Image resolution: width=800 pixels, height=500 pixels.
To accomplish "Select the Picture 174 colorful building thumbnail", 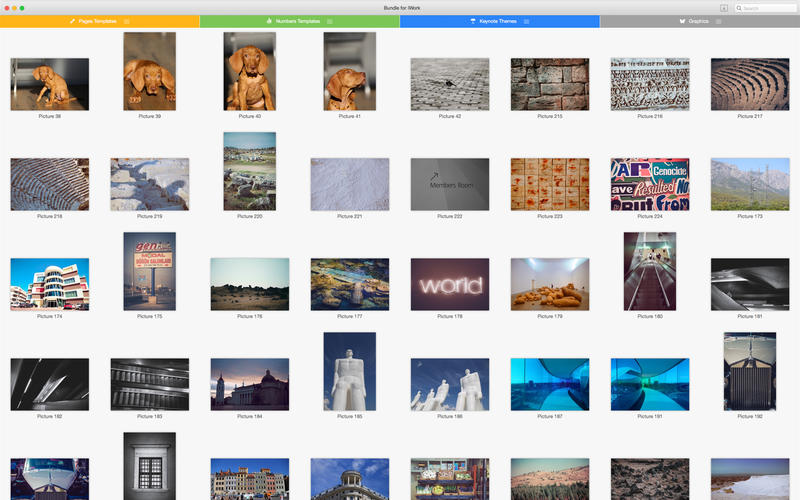I will pos(49,284).
